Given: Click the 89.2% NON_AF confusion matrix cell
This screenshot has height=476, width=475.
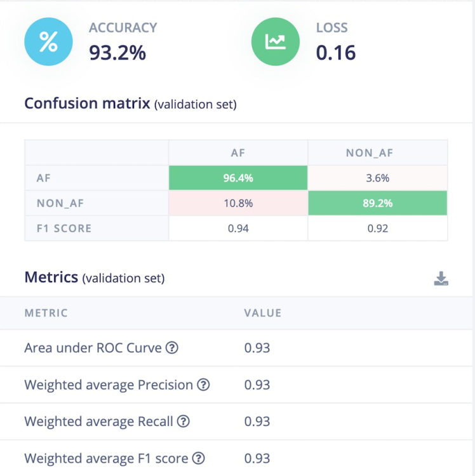Looking at the screenshot, I should (377, 203).
